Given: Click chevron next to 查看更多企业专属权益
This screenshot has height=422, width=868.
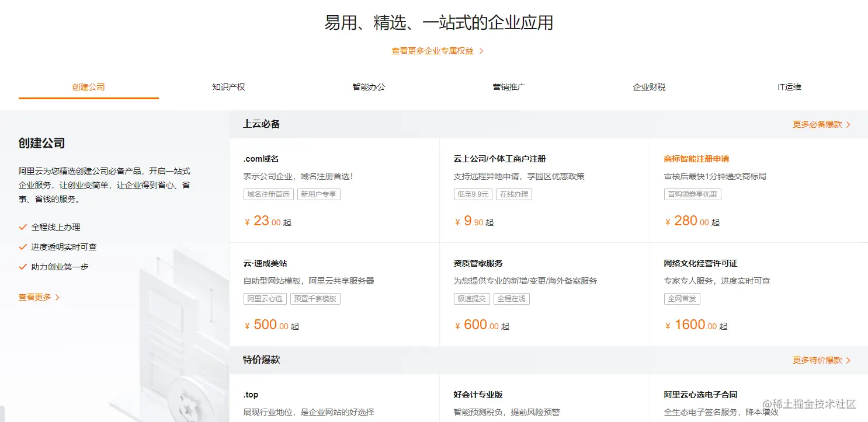Looking at the screenshot, I should click(481, 51).
